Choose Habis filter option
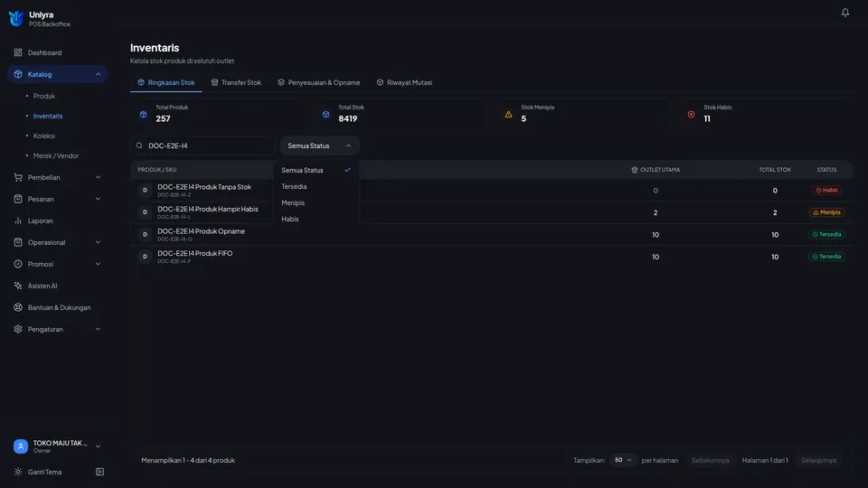Viewport: 868px width, 488px height. pos(316,219)
